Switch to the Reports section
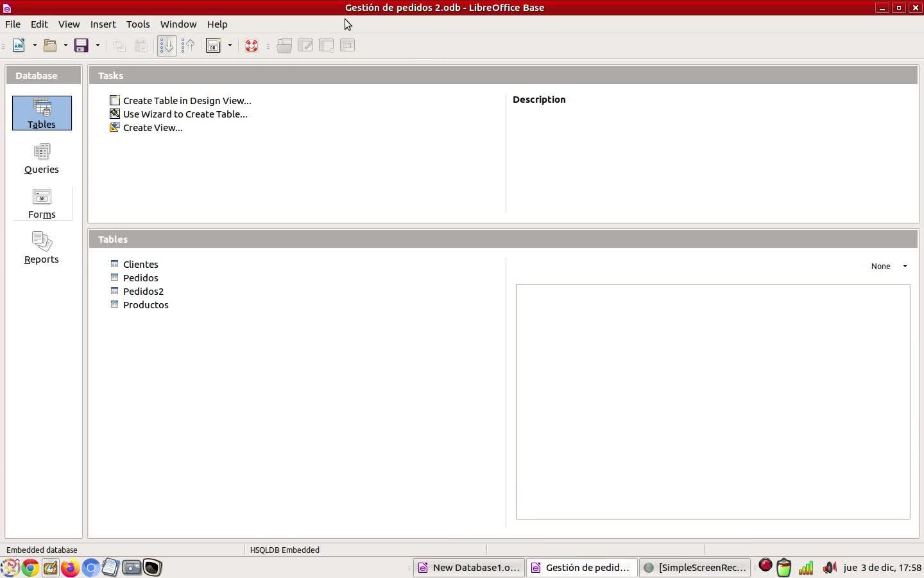Viewport: 924px width, 578px height. [42, 248]
